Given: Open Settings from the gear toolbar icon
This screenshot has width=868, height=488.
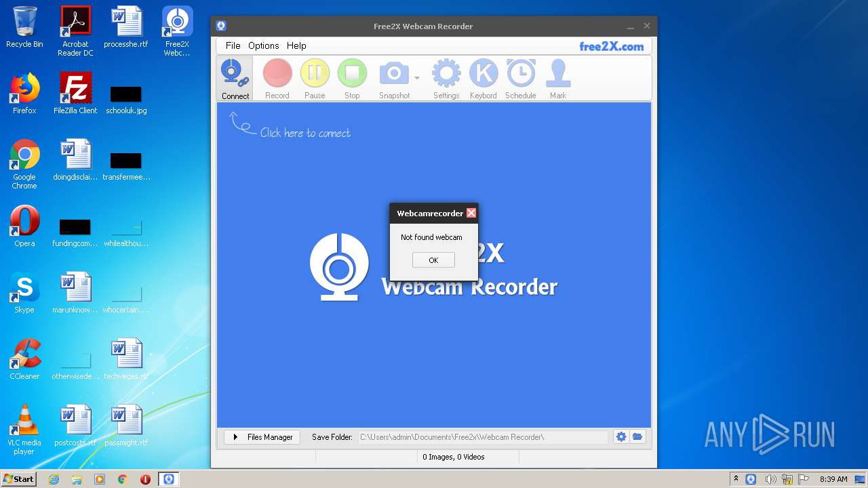Looking at the screenshot, I should [446, 79].
